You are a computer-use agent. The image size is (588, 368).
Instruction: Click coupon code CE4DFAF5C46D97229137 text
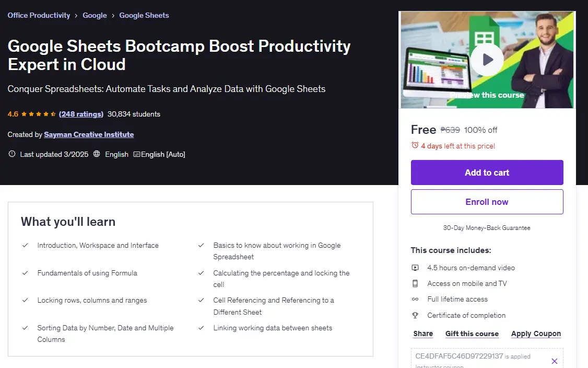(459, 356)
